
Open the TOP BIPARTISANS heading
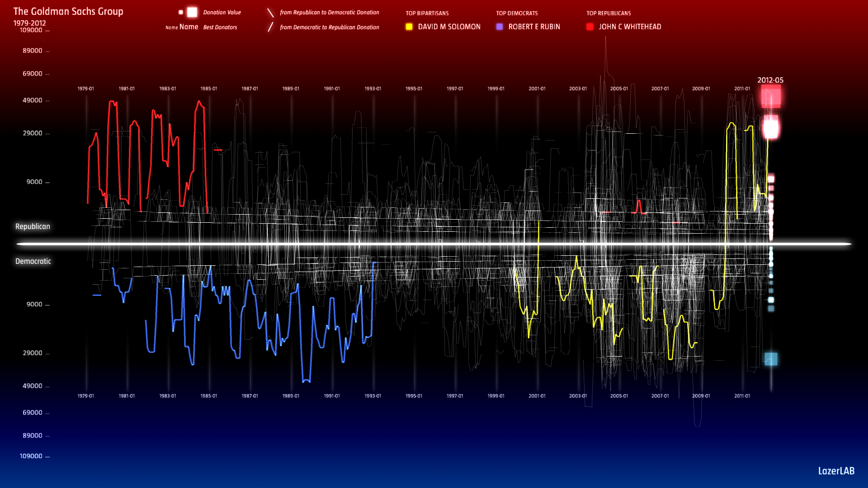(427, 13)
